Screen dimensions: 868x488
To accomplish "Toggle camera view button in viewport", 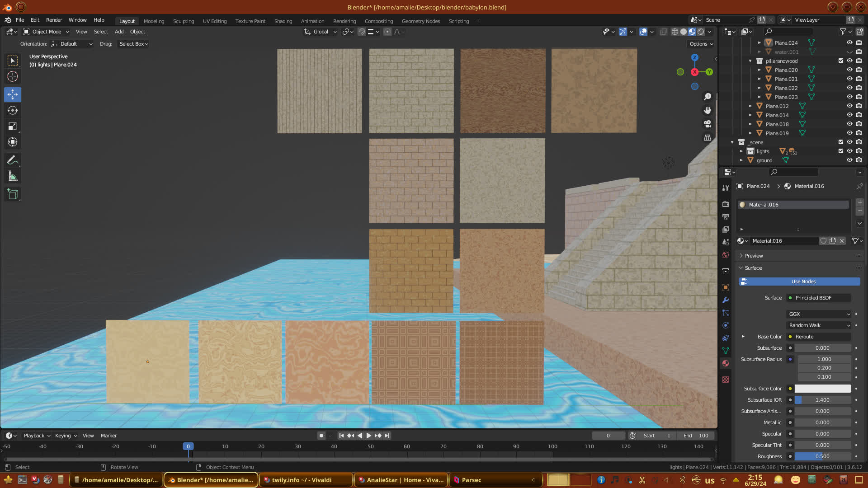I will pyautogui.click(x=708, y=124).
